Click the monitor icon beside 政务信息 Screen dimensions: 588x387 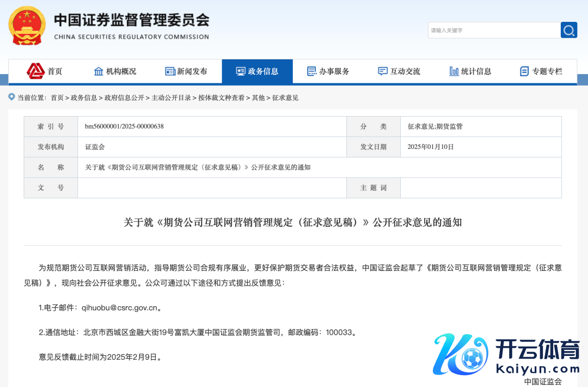[x=241, y=71]
